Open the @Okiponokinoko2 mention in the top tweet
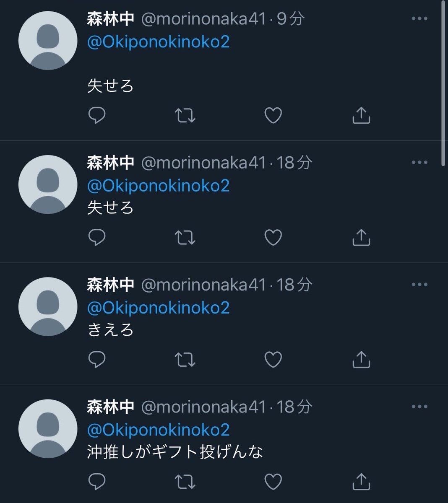Image resolution: width=448 pixels, height=503 pixels. click(x=159, y=42)
